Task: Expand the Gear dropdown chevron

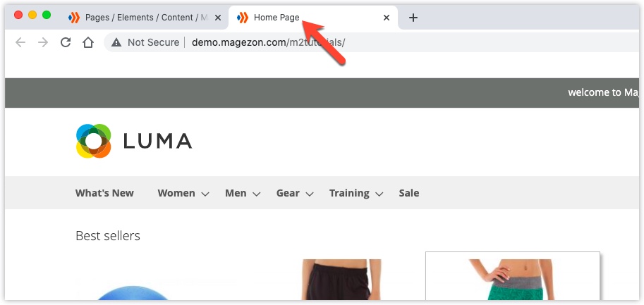Action: tap(310, 194)
